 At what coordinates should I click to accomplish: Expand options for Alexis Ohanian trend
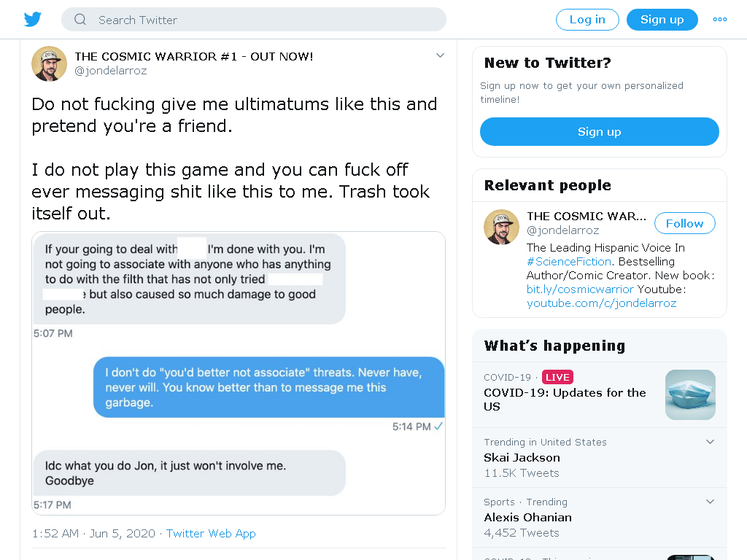pos(710,502)
